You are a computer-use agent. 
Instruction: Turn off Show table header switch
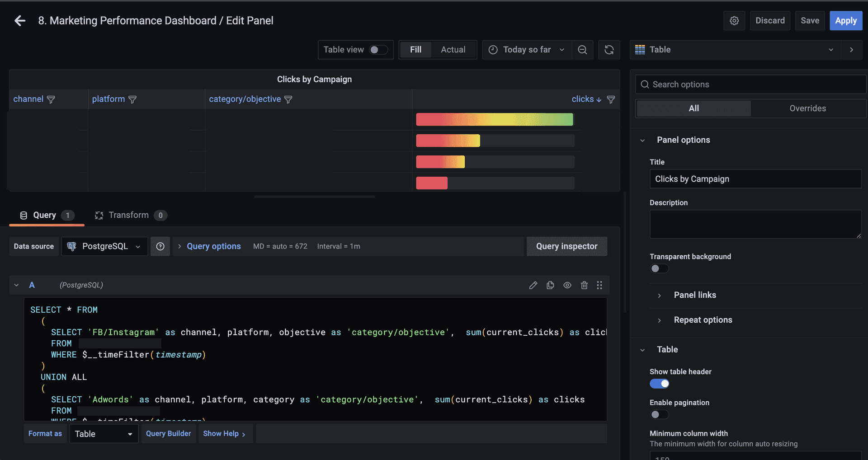[659, 384]
